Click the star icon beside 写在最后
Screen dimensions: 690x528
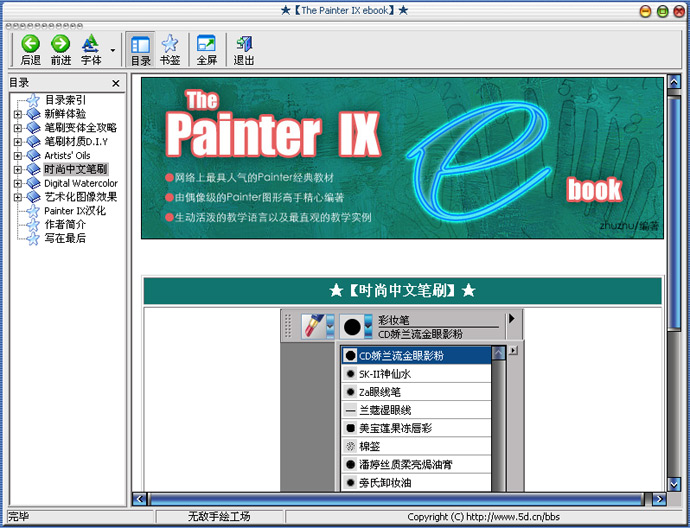33,238
